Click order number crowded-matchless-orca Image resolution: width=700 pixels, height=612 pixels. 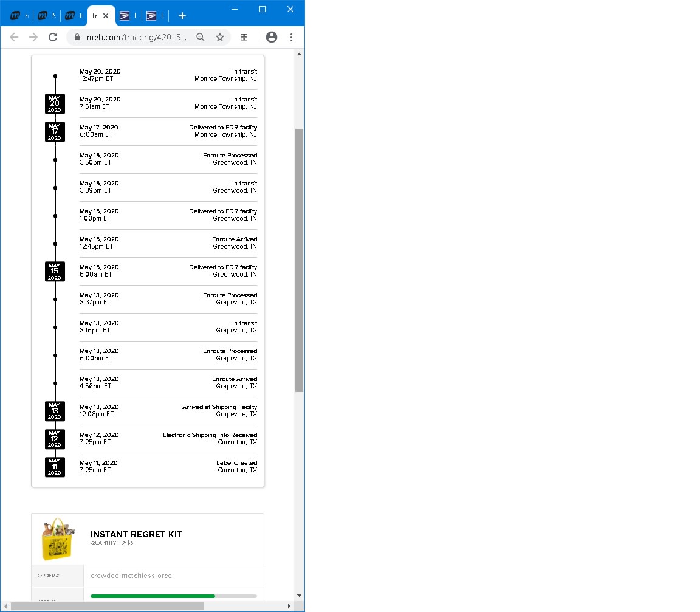[131, 576]
